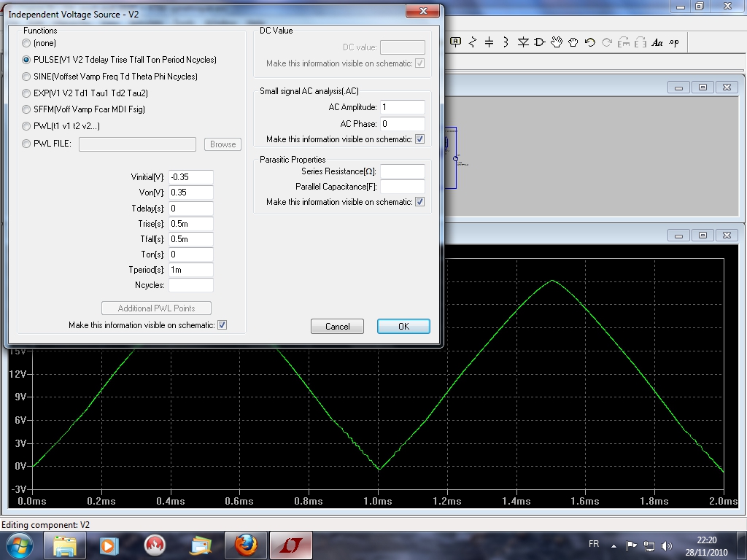Open Windows Start menu orb
This screenshot has height=560, width=747.
20,545
